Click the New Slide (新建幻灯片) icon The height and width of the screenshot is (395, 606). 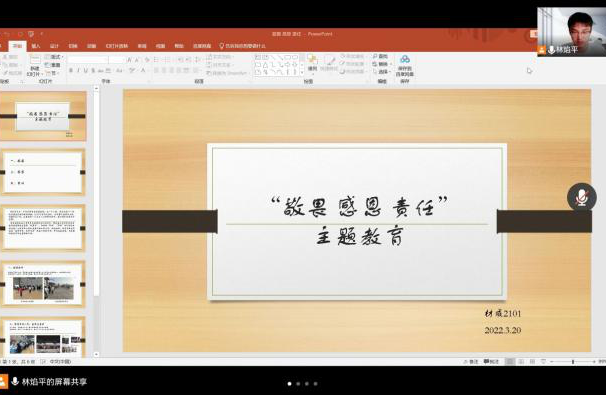(x=35, y=65)
